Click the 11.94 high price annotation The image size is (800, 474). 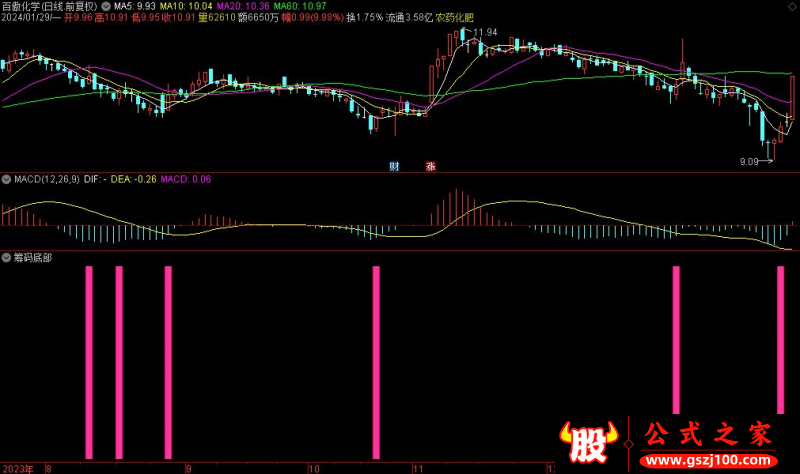(x=484, y=33)
